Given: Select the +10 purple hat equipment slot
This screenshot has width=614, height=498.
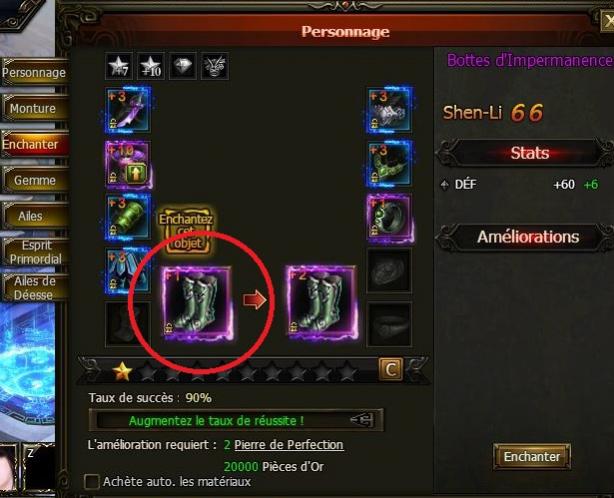Looking at the screenshot, I should [128, 164].
